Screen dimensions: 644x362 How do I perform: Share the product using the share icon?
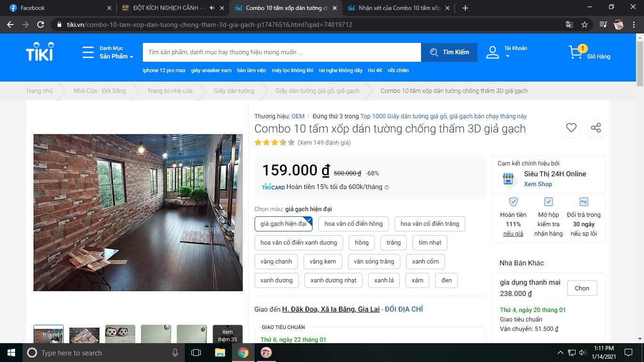pyautogui.click(x=595, y=128)
